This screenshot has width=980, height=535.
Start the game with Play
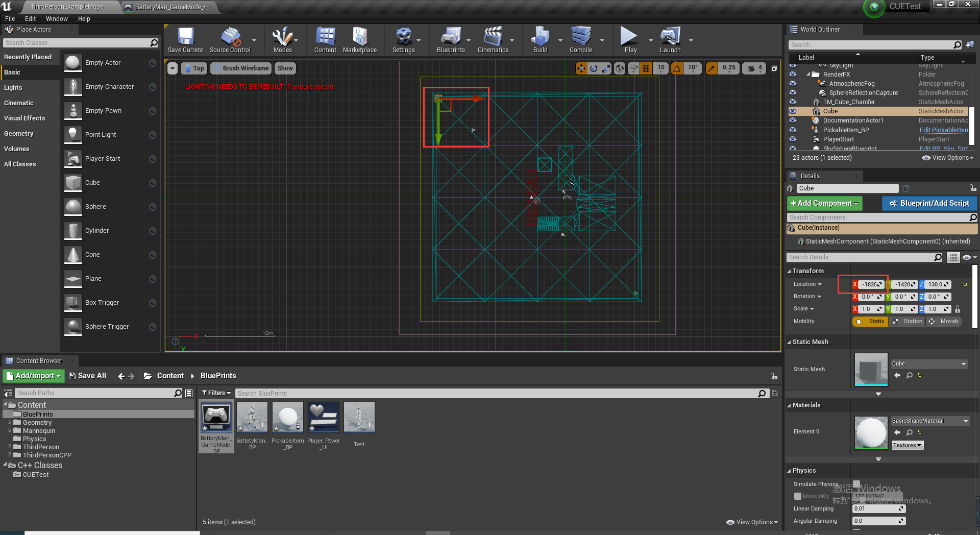[630, 40]
